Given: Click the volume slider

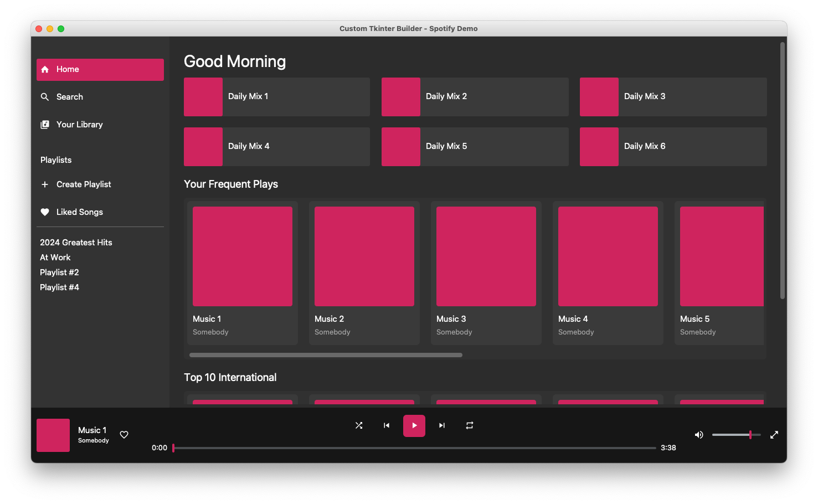Looking at the screenshot, I should click(x=735, y=435).
